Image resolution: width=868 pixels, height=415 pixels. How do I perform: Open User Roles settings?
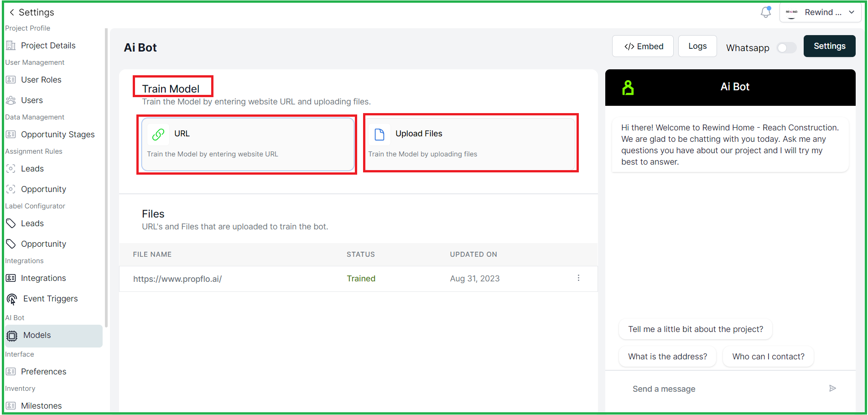pyautogui.click(x=41, y=80)
